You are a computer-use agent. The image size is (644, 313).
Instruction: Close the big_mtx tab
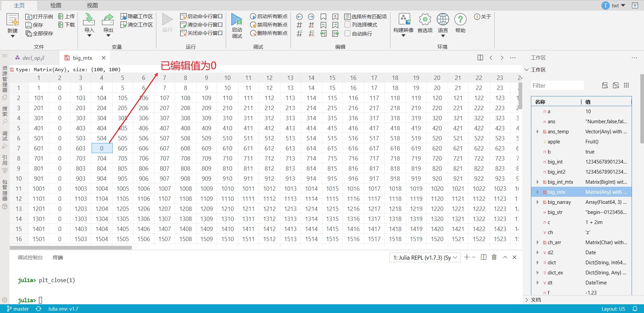tap(104, 58)
